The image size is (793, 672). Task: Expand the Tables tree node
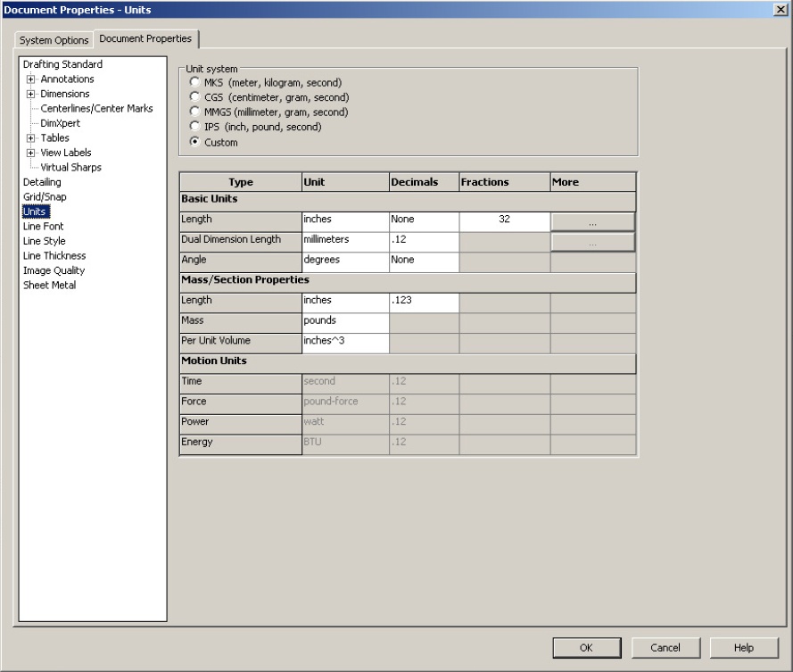pos(31,138)
